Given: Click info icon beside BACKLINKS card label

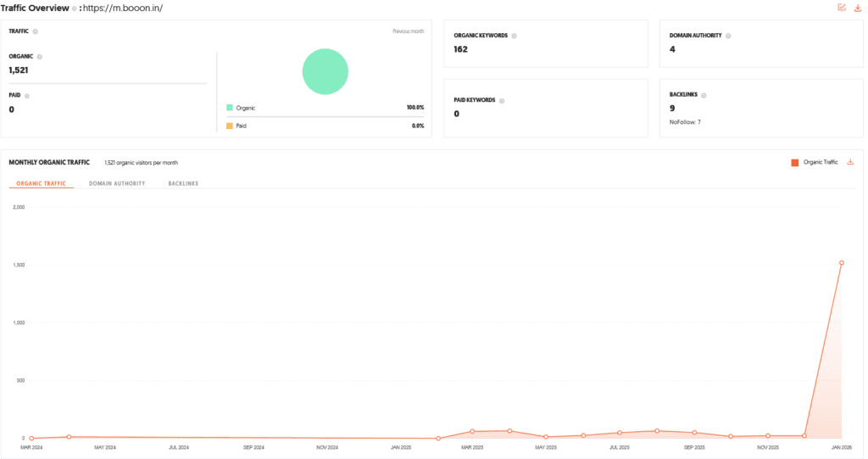Looking at the screenshot, I should 704,95.
